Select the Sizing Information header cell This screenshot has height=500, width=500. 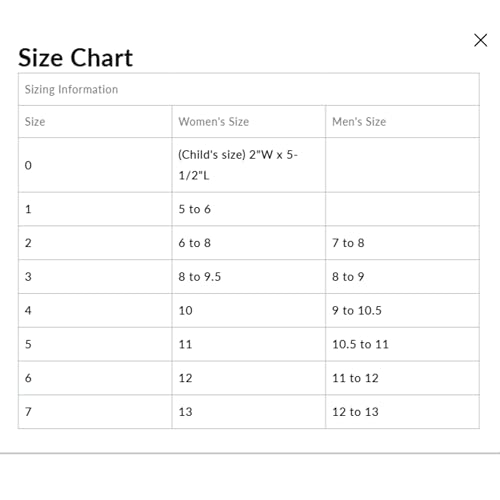[x=249, y=89]
